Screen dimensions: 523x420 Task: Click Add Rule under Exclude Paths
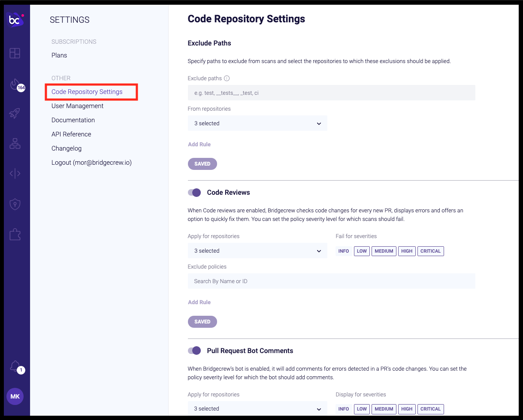[200, 144]
